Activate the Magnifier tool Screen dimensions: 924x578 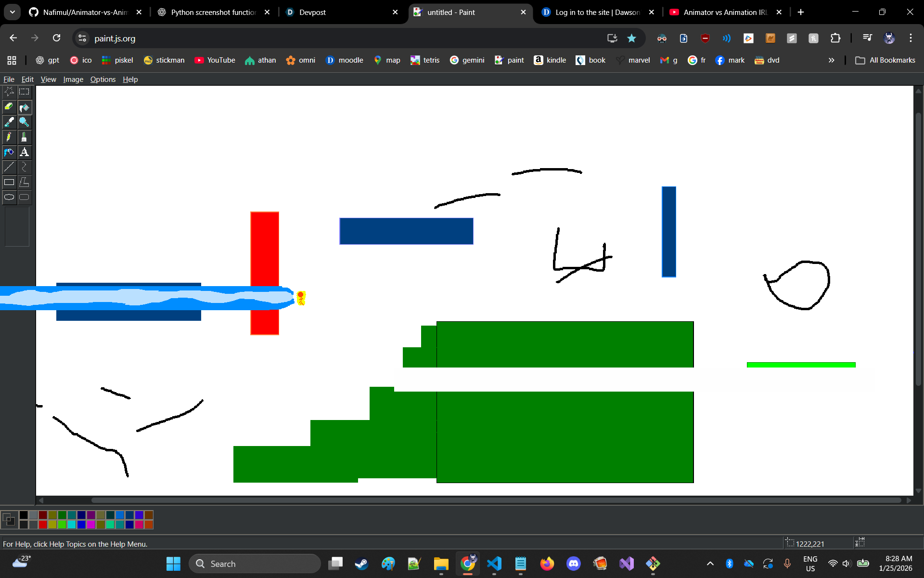coord(24,122)
